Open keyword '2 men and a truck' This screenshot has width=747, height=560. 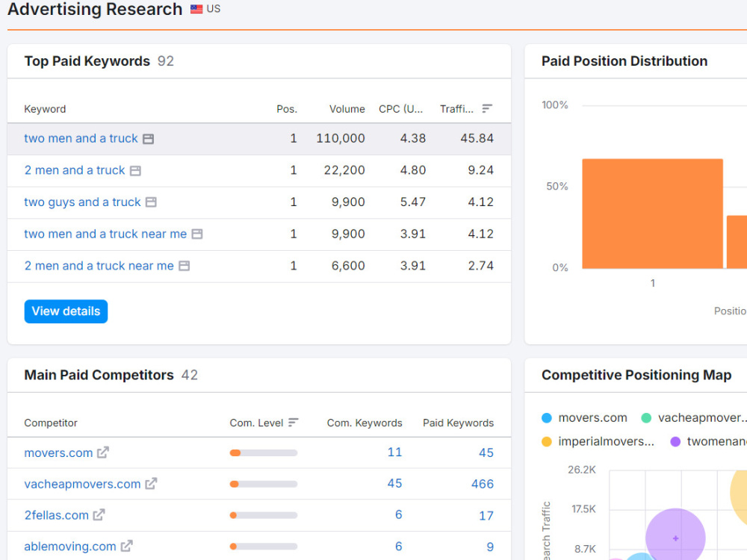(75, 170)
